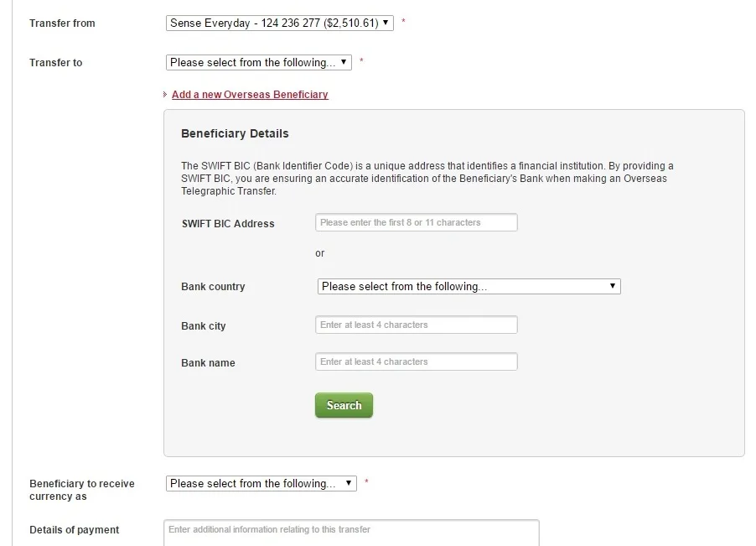Click the Details of payment label
The height and width of the screenshot is (546, 756).
coord(74,530)
